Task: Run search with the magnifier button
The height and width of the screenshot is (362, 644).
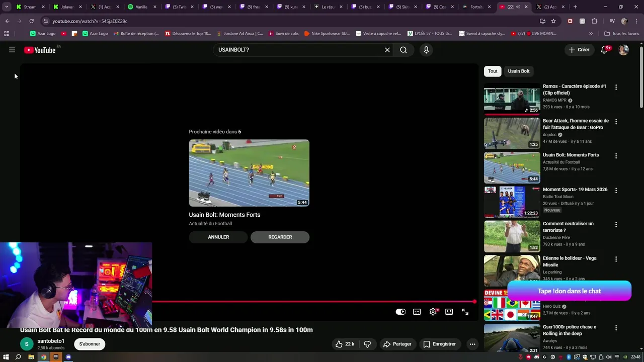Action: pyautogui.click(x=404, y=50)
